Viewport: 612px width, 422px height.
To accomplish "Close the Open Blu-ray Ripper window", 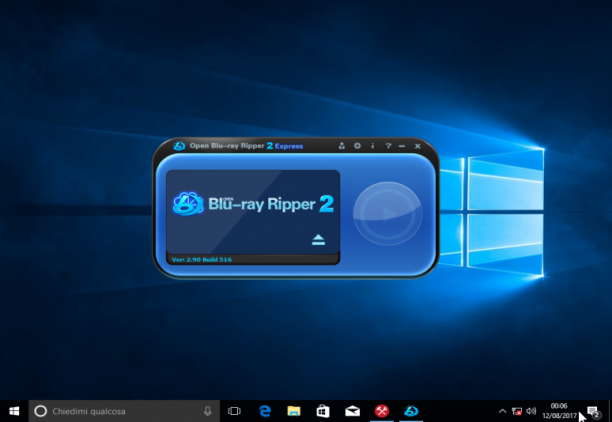I will point(418,146).
